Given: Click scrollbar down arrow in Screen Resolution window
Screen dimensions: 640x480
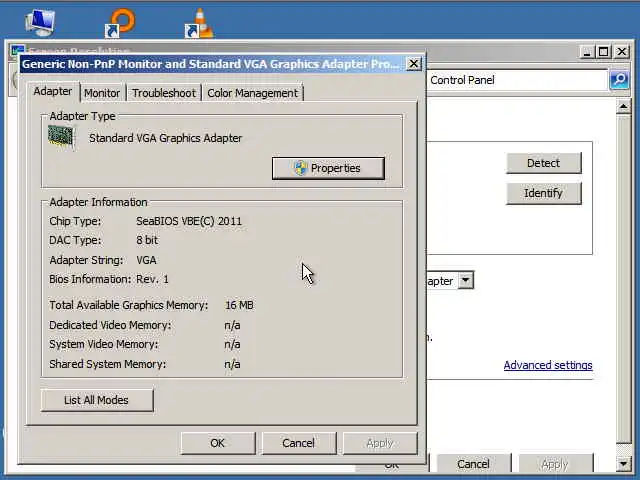Looking at the screenshot, I should tap(623, 464).
